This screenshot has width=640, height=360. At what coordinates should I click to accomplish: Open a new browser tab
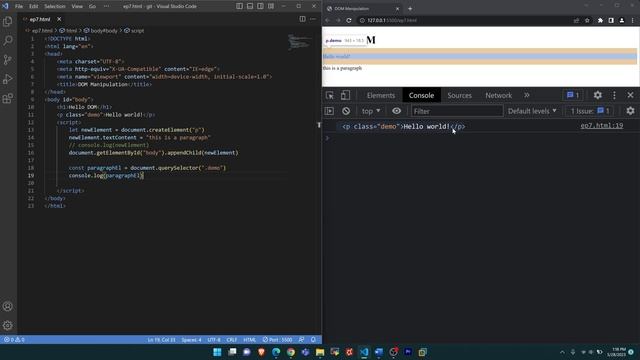point(410,9)
